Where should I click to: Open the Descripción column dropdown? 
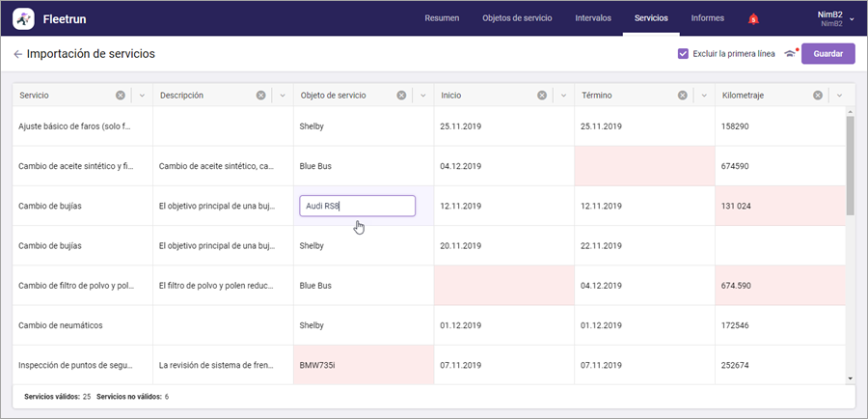(x=282, y=96)
